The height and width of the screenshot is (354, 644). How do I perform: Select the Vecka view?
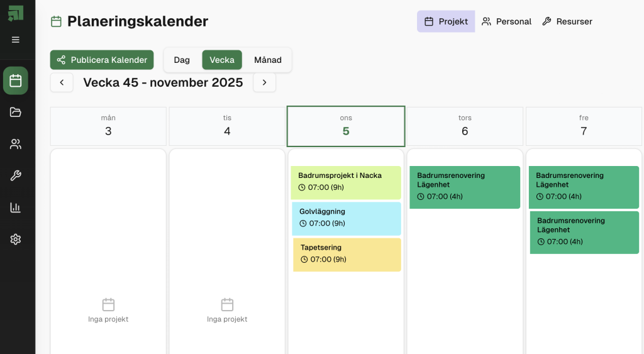click(222, 60)
